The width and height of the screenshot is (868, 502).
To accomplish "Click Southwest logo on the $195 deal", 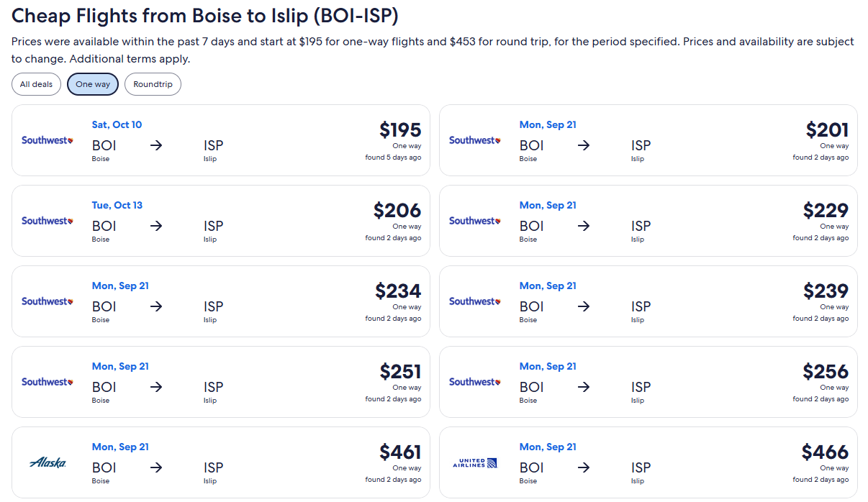I will [x=48, y=140].
